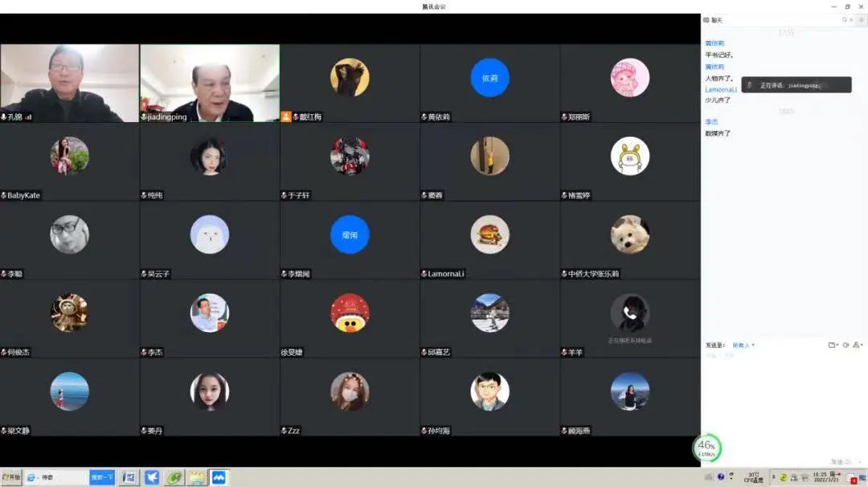Open the person permissions dropdown in chat
The image size is (868, 487).
tap(858, 345)
